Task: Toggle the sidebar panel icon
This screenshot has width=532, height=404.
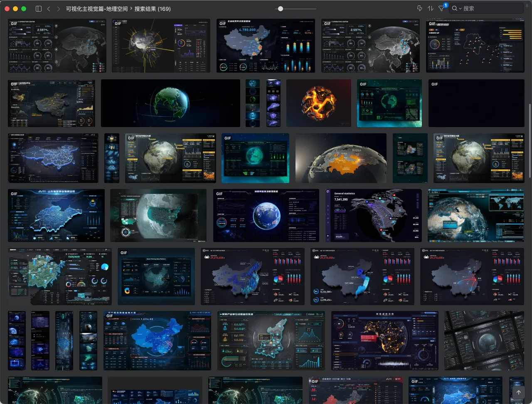Action: (x=39, y=9)
